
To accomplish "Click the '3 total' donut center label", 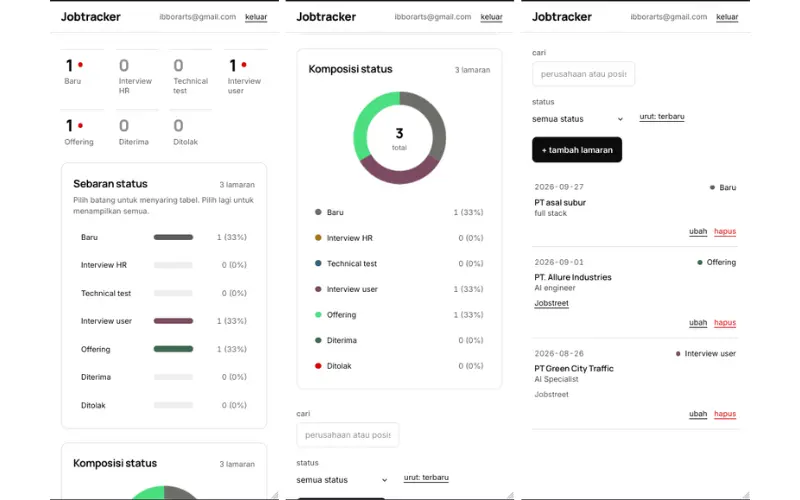I will pyautogui.click(x=399, y=138).
